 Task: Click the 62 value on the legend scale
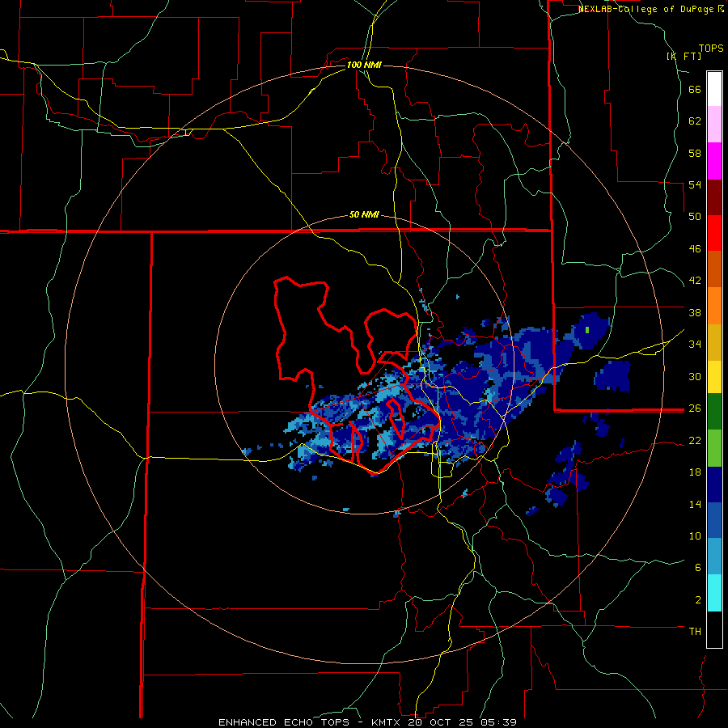695,121
